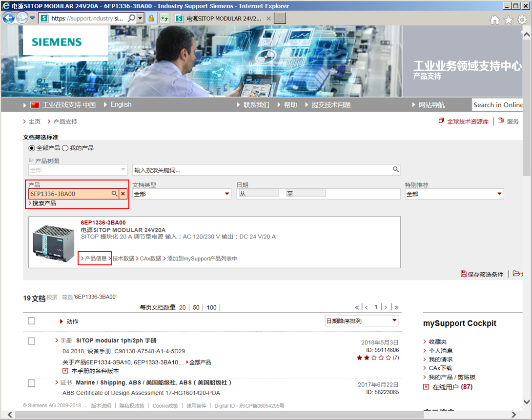
Task: Click the open folder icon beside save filter
Action: point(516,273)
